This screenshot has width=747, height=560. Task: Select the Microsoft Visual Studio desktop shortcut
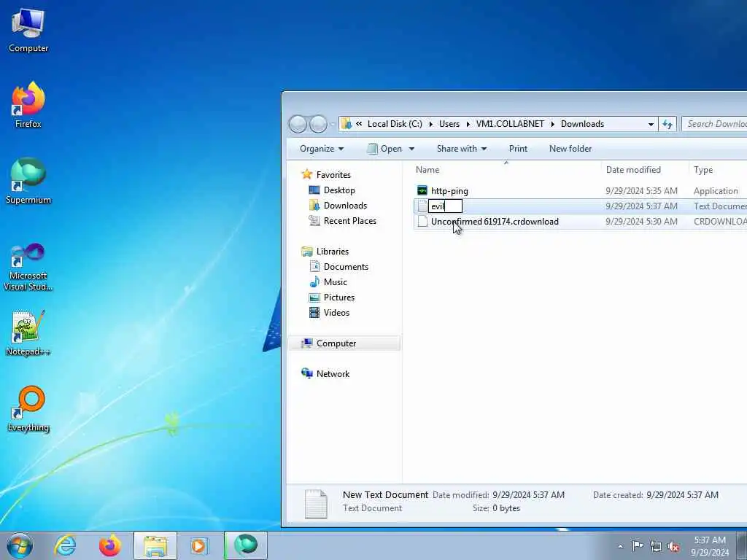coord(28,267)
